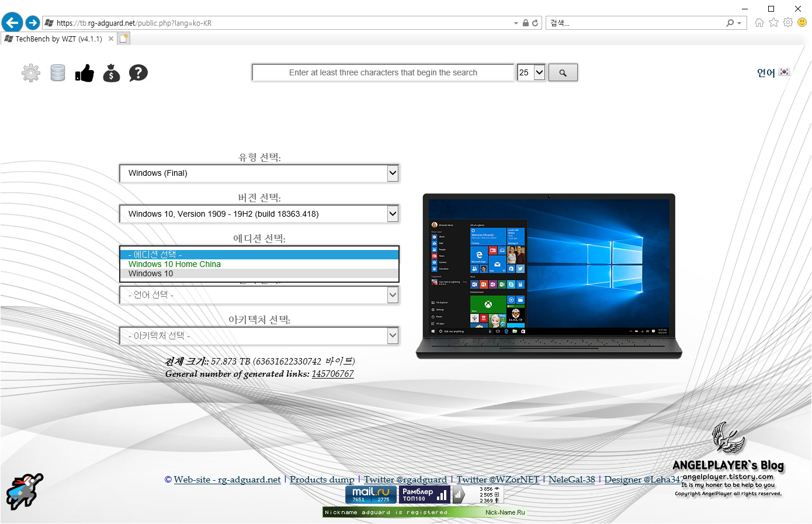Click the refresh icon in address bar
The height and width of the screenshot is (524, 812).
535,23
